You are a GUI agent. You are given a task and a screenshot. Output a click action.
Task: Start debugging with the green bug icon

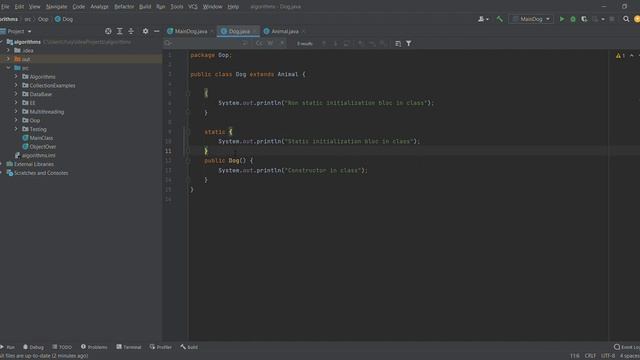click(x=573, y=19)
